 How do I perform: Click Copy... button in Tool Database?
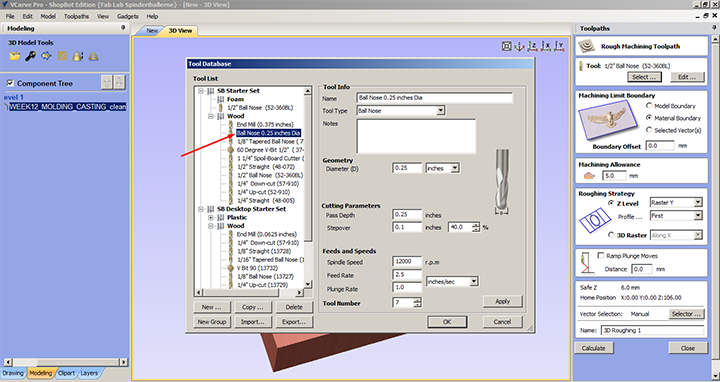click(253, 307)
